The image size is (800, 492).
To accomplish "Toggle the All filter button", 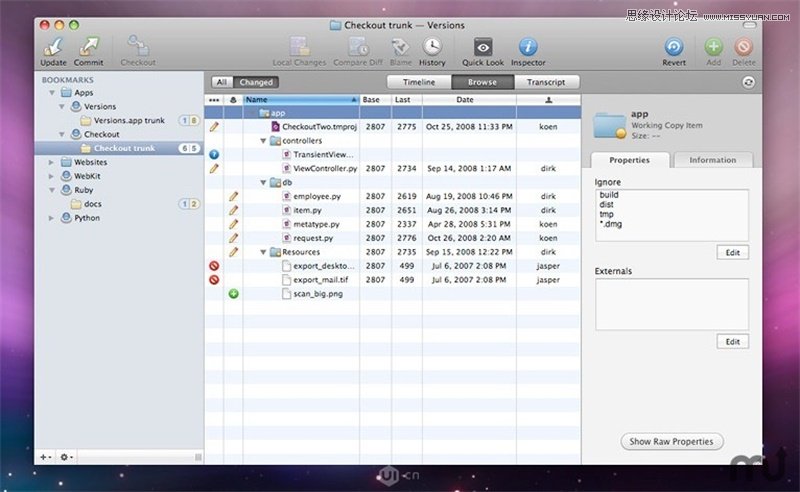I will point(221,82).
